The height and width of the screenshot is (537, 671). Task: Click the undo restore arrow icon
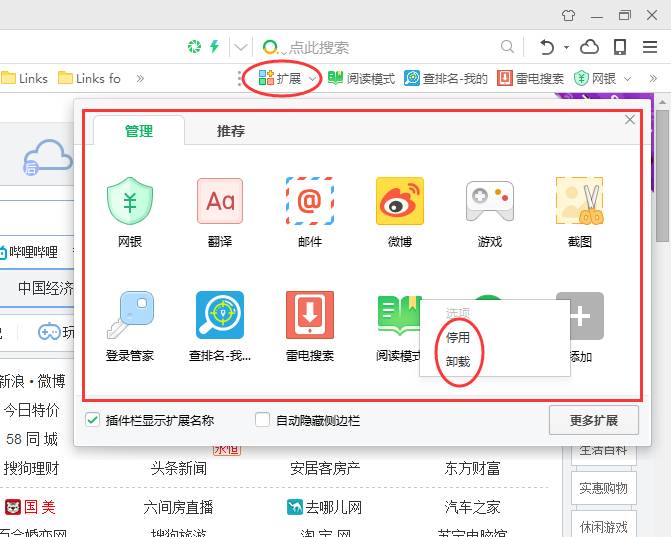pos(547,47)
